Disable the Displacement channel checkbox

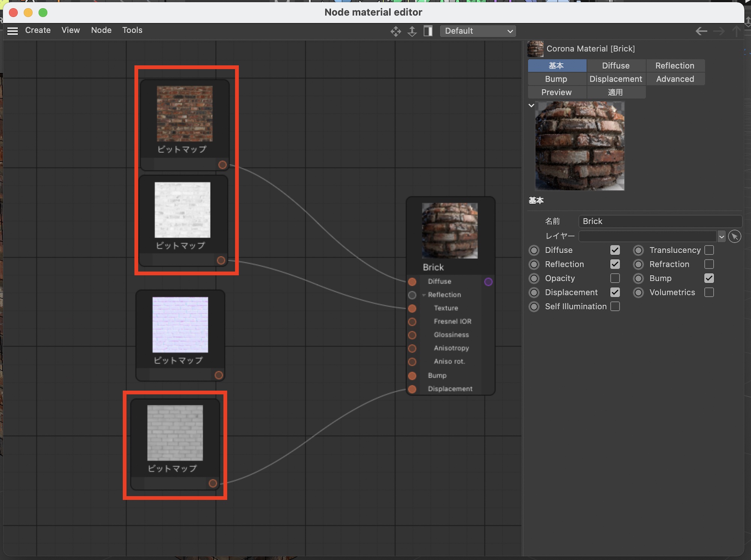coord(615,292)
